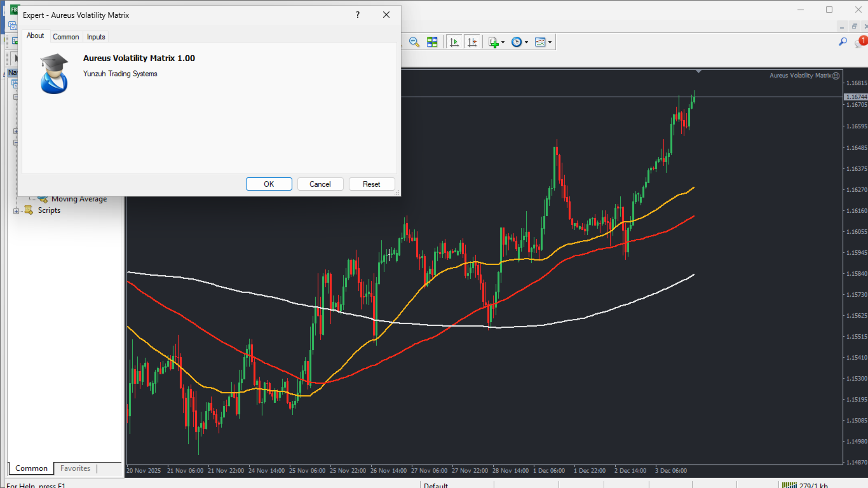
Task: Open the indicators list dropdown arrow
Action: point(503,43)
